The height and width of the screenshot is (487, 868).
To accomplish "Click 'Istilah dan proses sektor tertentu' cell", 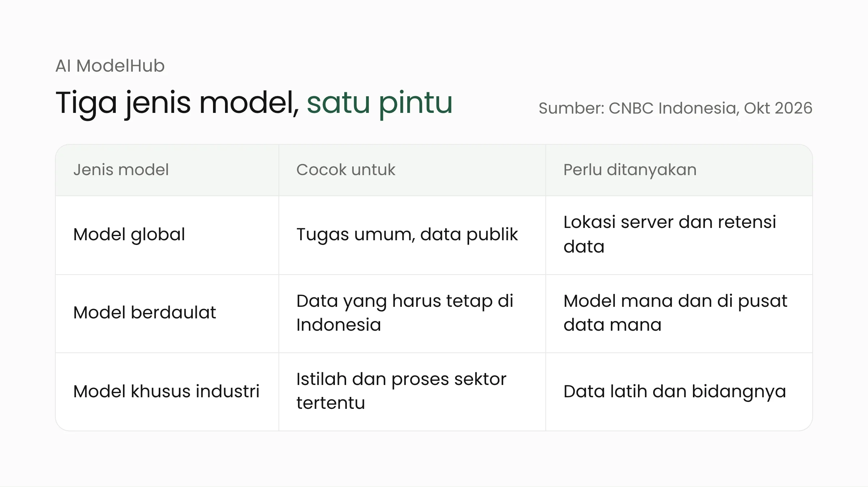I will coord(412,392).
